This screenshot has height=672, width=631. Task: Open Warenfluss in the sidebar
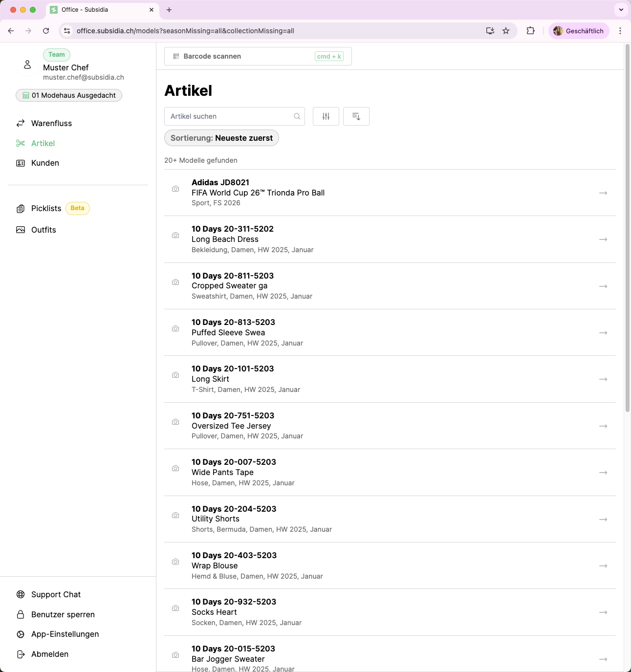[x=51, y=123]
